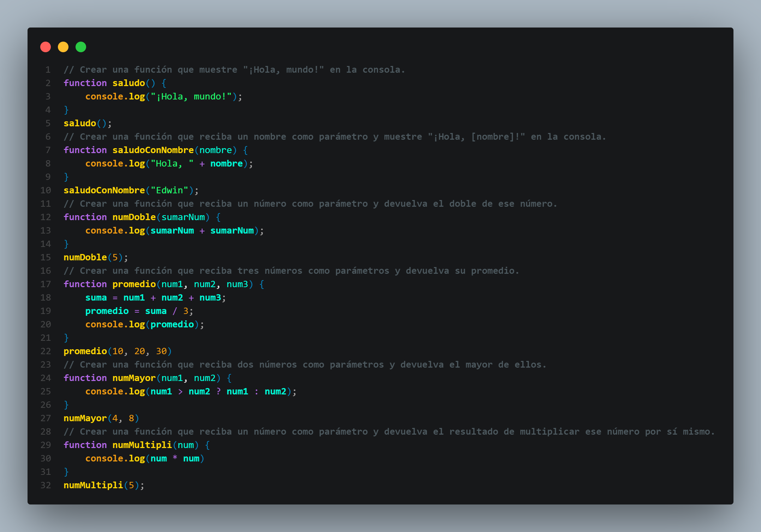Click the num3 parameter on line 17
This screenshot has height=532, width=761.
(237, 284)
